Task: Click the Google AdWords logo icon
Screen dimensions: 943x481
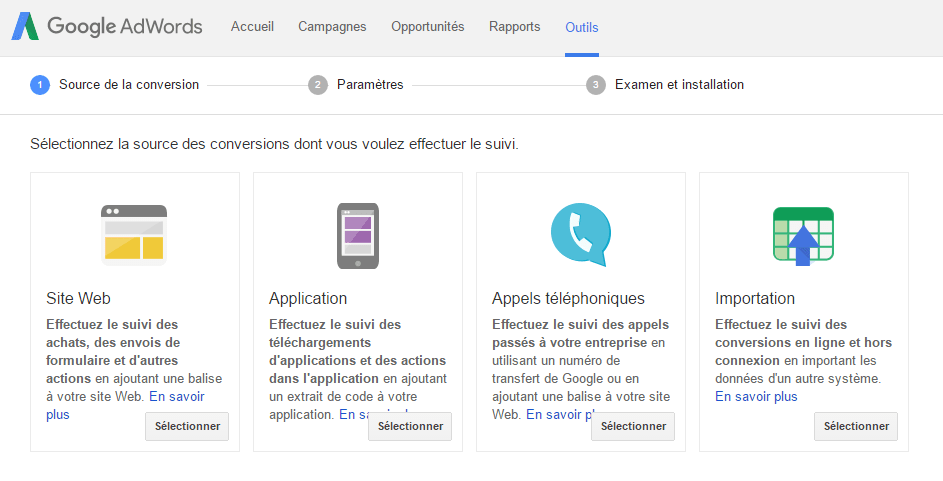Action: click(25, 26)
